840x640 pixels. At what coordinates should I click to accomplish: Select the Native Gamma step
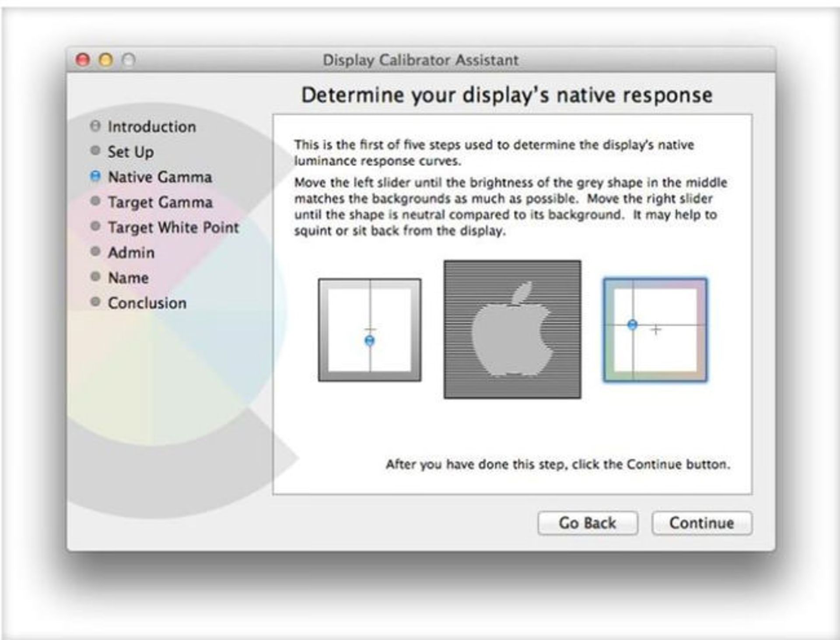pyautogui.click(x=151, y=177)
